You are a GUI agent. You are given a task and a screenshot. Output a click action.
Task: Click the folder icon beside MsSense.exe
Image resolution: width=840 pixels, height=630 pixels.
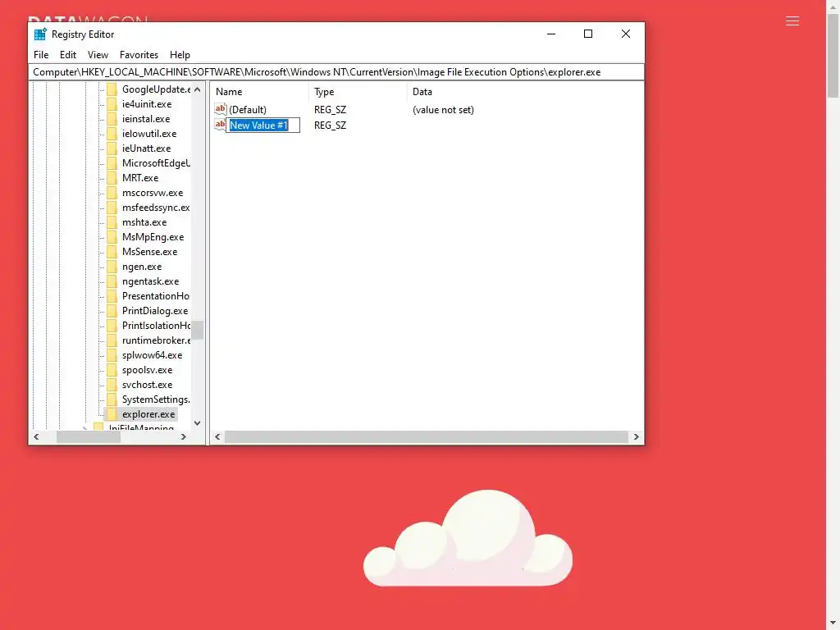(x=112, y=252)
